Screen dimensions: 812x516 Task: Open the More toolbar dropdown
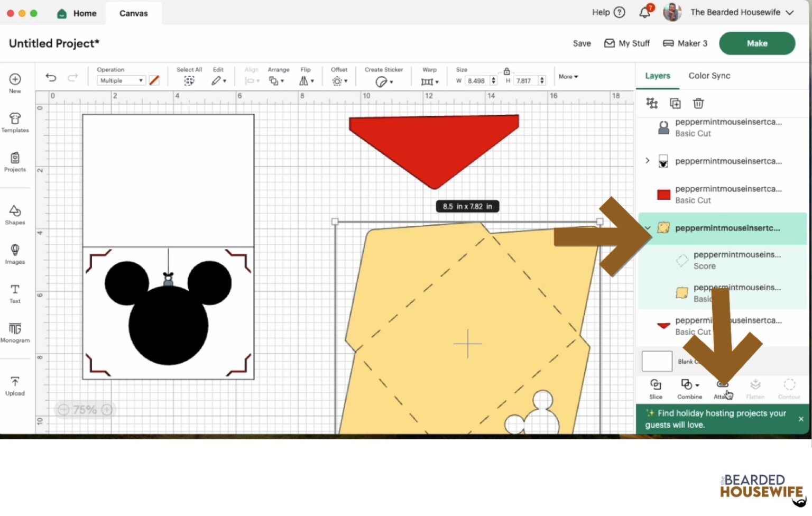568,77
